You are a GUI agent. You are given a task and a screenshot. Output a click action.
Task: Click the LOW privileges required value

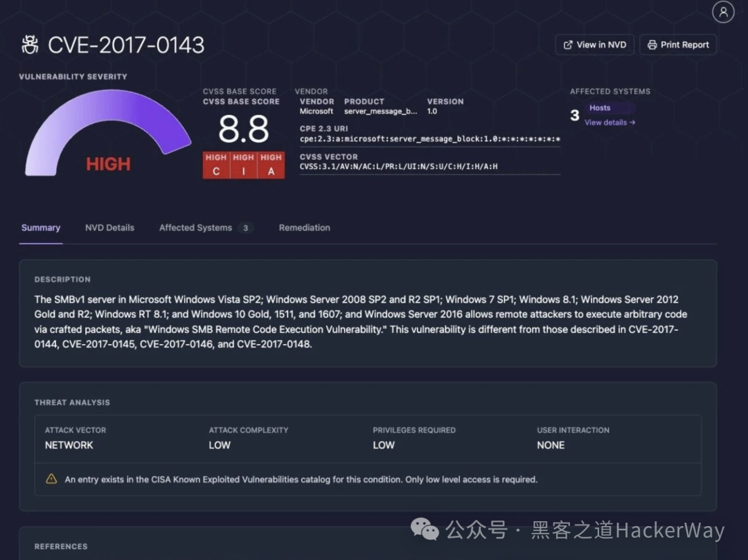[x=384, y=445]
